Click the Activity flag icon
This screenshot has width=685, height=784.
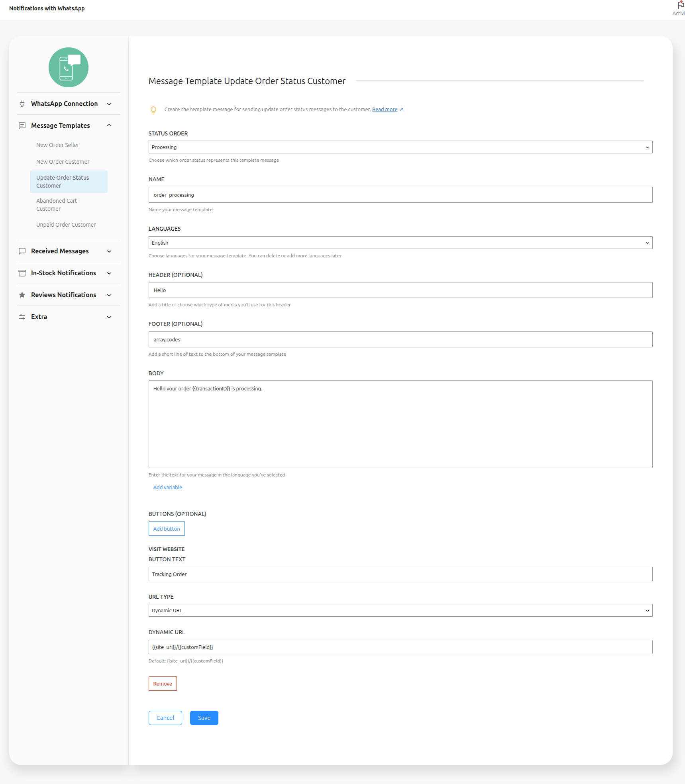point(680,6)
